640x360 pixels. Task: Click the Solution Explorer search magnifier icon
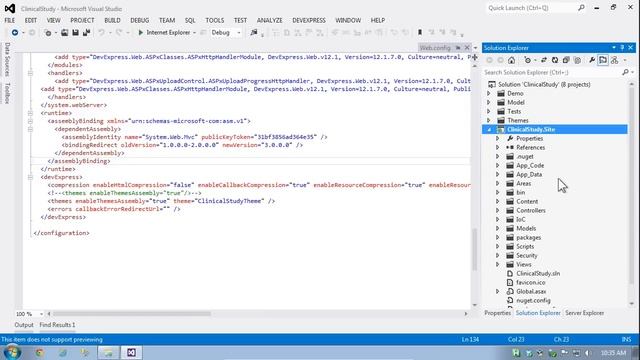pos(625,72)
